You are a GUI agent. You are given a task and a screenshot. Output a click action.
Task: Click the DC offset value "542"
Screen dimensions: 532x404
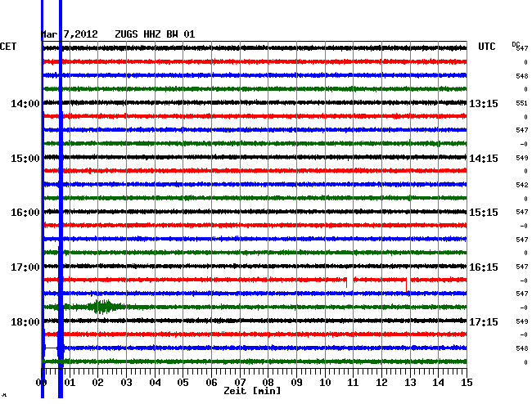(x=522, y=185)
